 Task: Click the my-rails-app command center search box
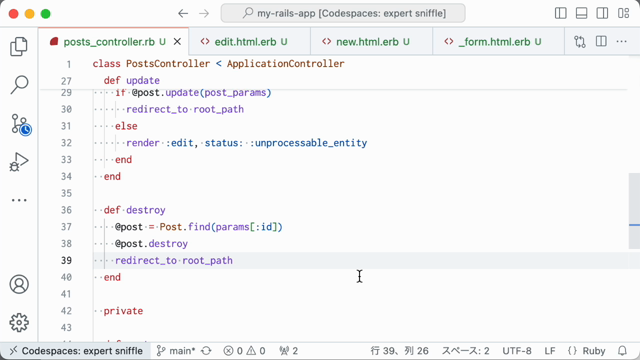(343, 13)
